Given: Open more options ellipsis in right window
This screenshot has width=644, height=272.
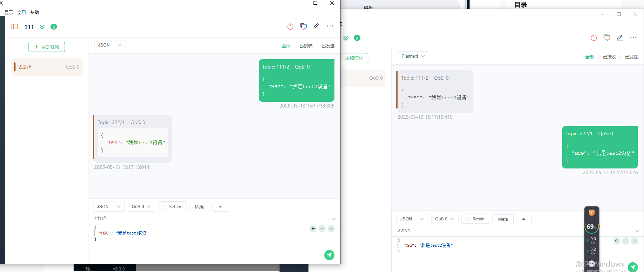Looking at the screenshot, I should tap(633, 37).
